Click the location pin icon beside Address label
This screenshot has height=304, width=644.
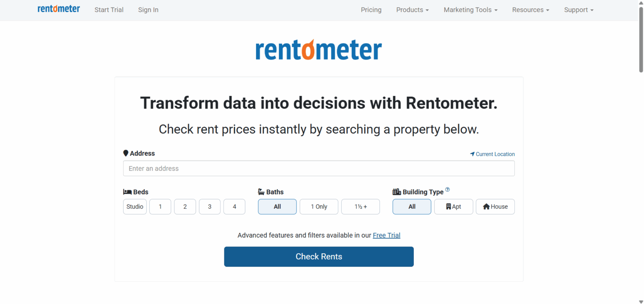point(126,153)
